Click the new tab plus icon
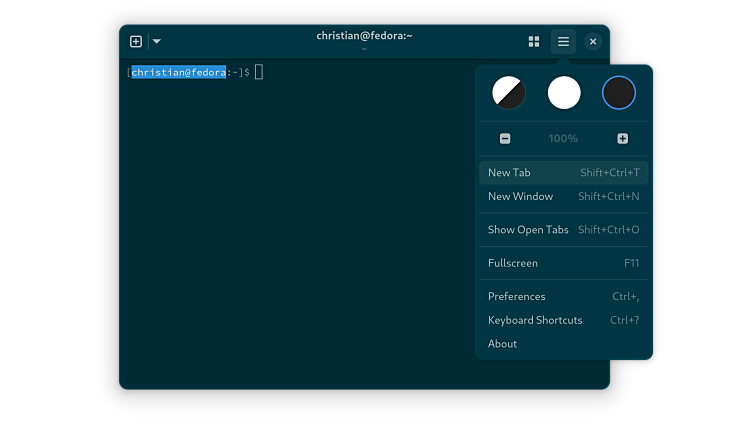Viewport: 752px width, 423px height. coord(136,41)
